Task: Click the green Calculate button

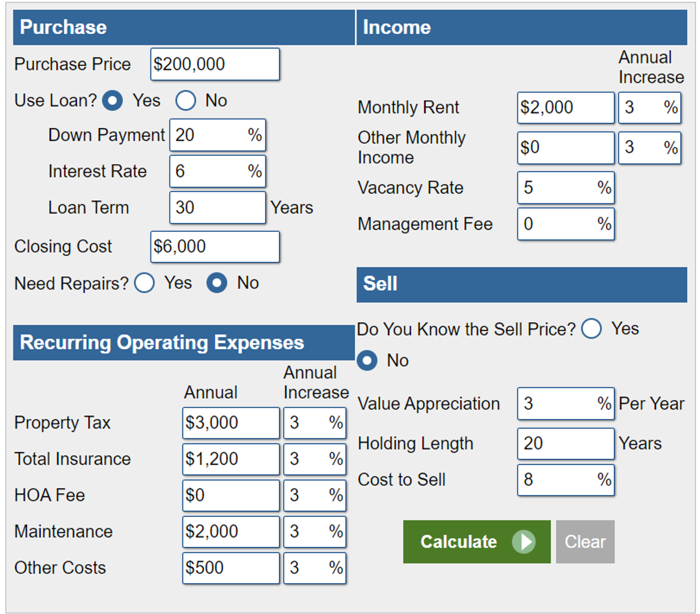Action: [x=476, y=541]
